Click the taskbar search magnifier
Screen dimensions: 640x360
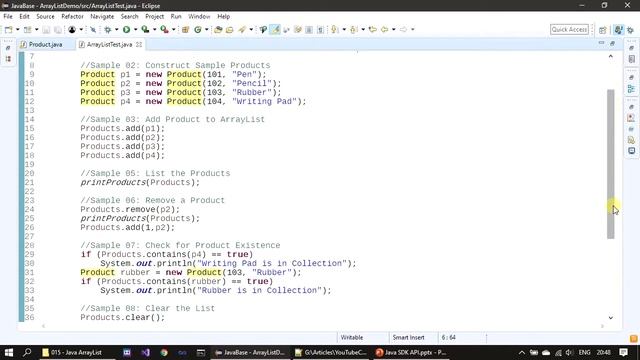pos(27,352)
